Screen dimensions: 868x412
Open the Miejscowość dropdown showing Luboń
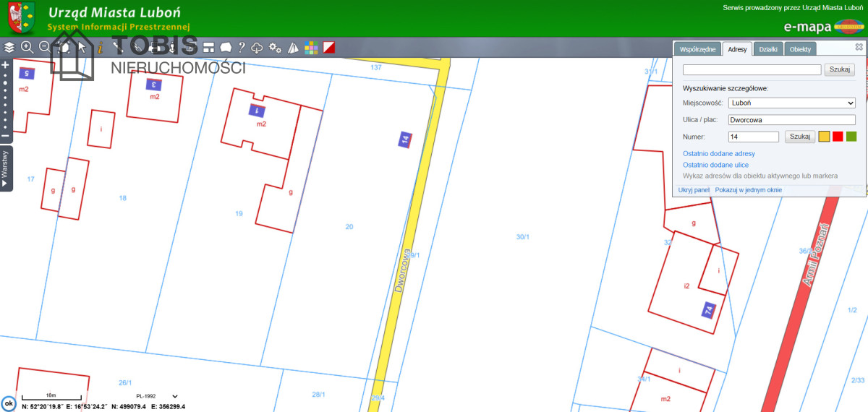[x=792, y=103]
